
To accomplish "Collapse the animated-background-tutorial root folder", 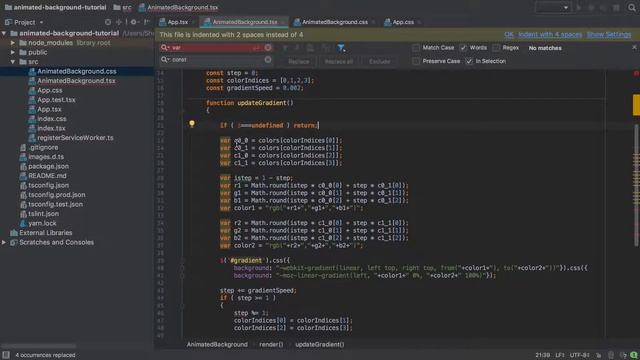I will coord(4,33).
